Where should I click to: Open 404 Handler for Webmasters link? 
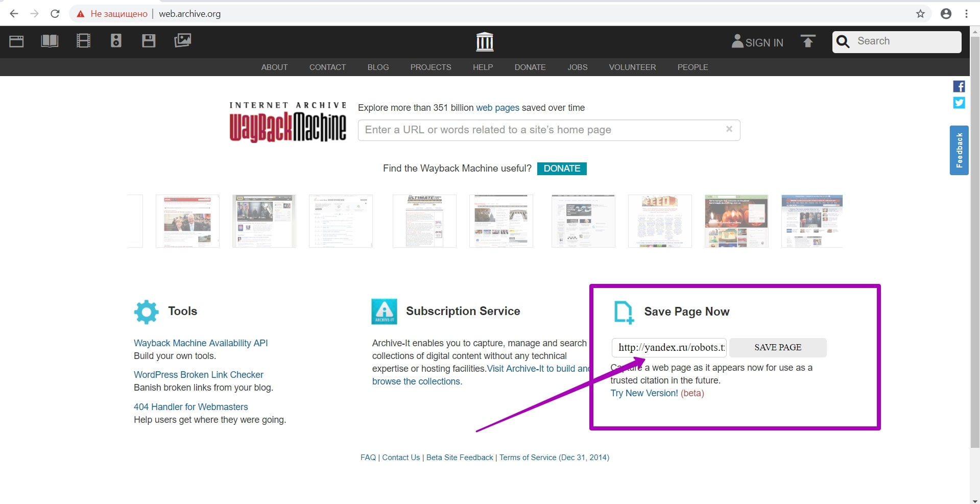pyautogui.click(x=191, y=407)
